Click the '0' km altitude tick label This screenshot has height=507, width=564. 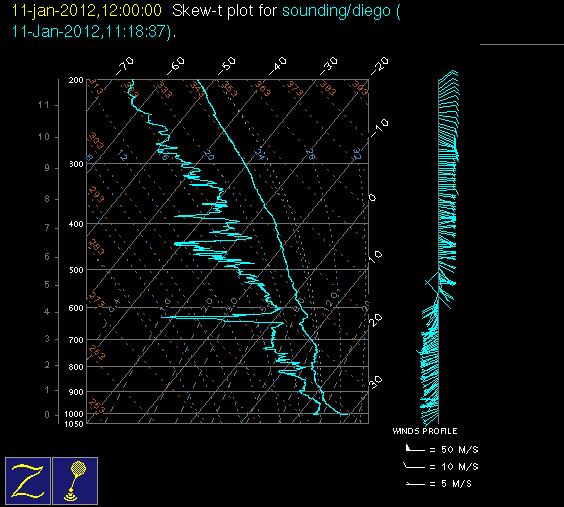tap(47, 415)
